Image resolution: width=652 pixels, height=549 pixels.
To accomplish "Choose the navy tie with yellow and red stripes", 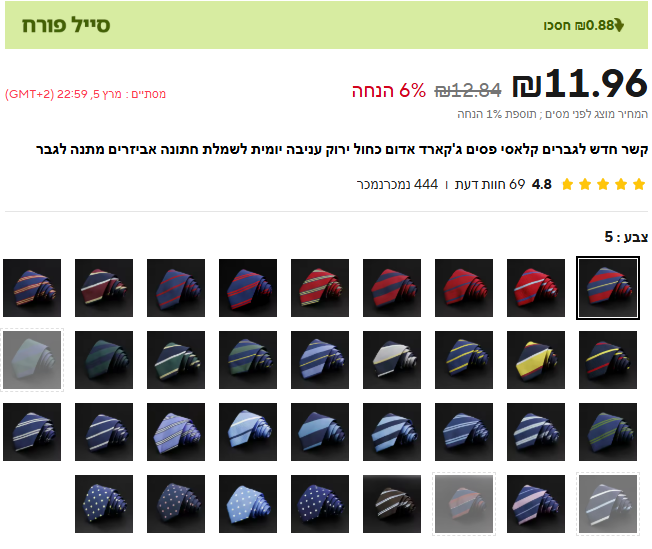I will (x=608, y=360).
